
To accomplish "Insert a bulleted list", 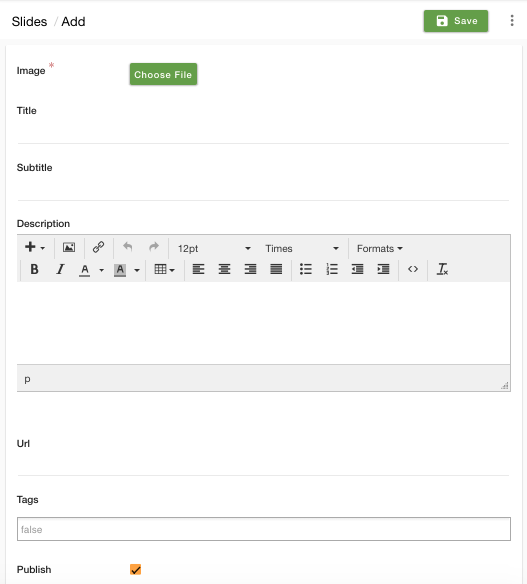I will [306, 269].
